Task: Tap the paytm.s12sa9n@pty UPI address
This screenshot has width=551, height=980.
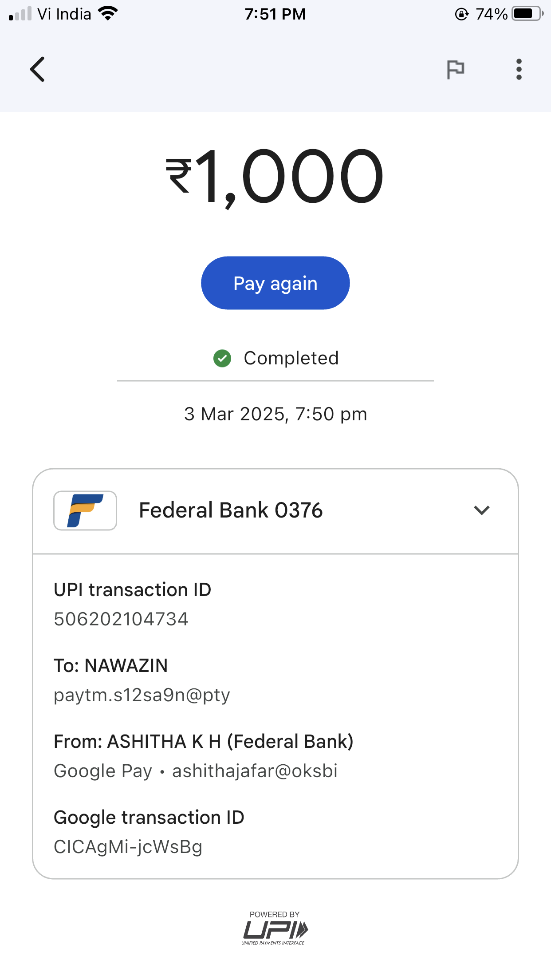Action: [142, 695]
